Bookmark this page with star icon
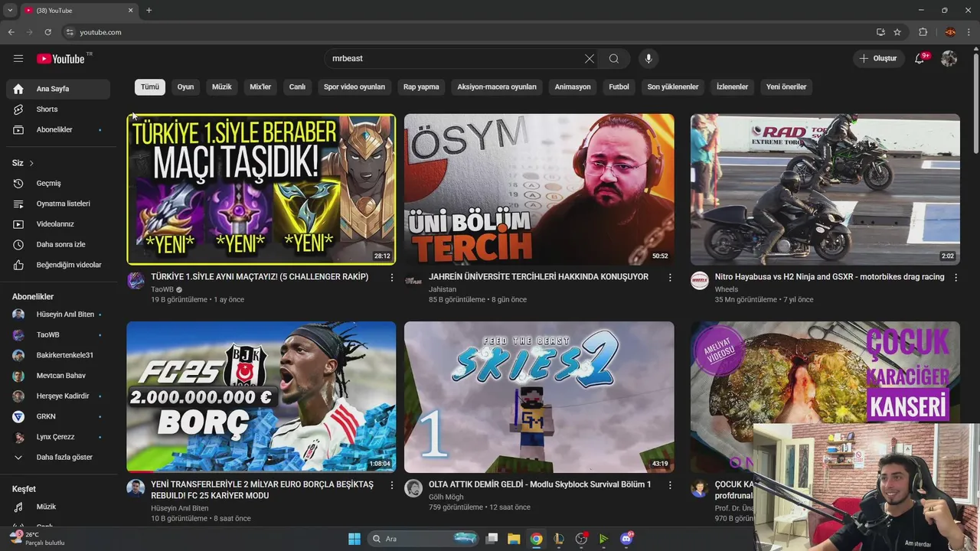Screen dimensions: 980x551 point(897,32)
